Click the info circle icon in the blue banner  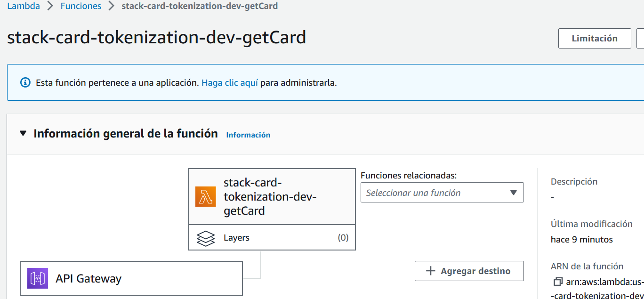click(x=25, y=82)
